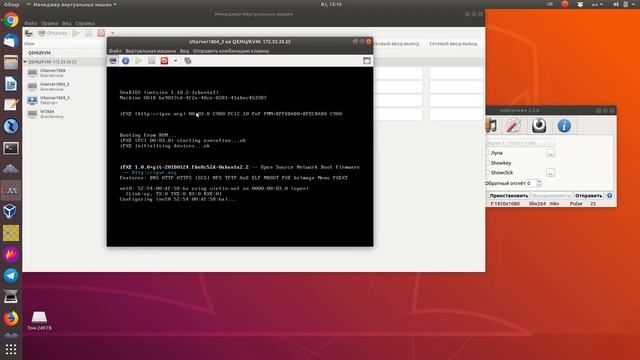Show the graphical console in VM window
Screen dimensions: 640x360
pos(113,61)
